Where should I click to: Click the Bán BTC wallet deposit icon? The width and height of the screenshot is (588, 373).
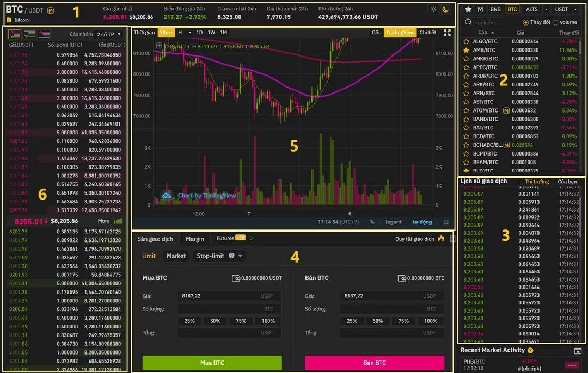pos(402,278)
